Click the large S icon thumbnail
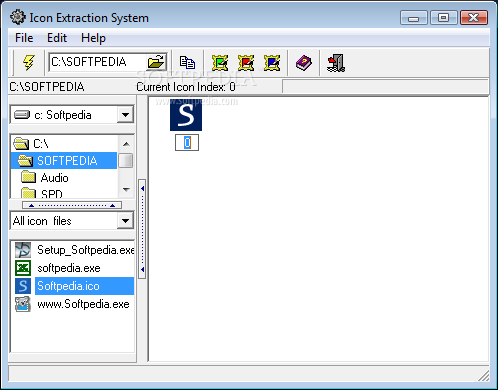This screenshot has height=390, width=498. point(186,114)
